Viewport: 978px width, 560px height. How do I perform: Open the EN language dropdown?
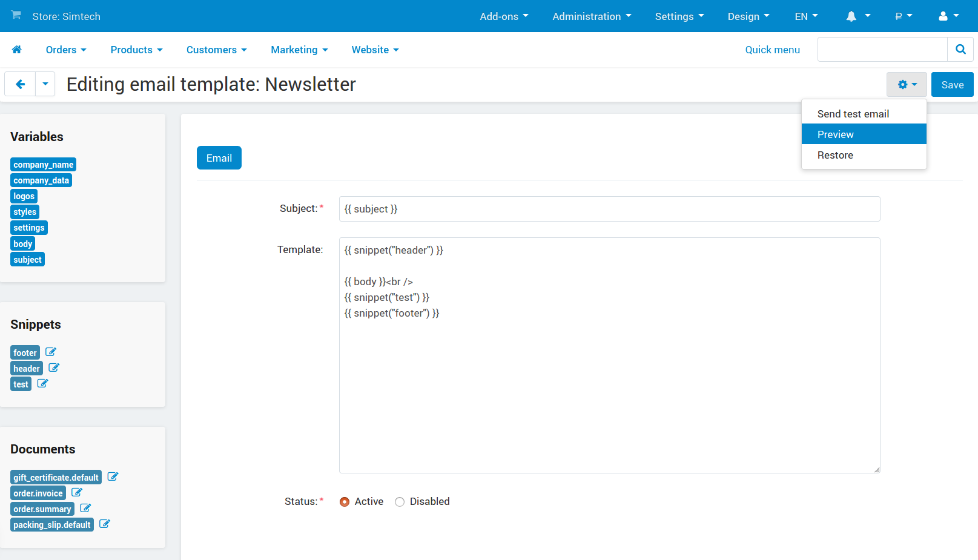806,16
